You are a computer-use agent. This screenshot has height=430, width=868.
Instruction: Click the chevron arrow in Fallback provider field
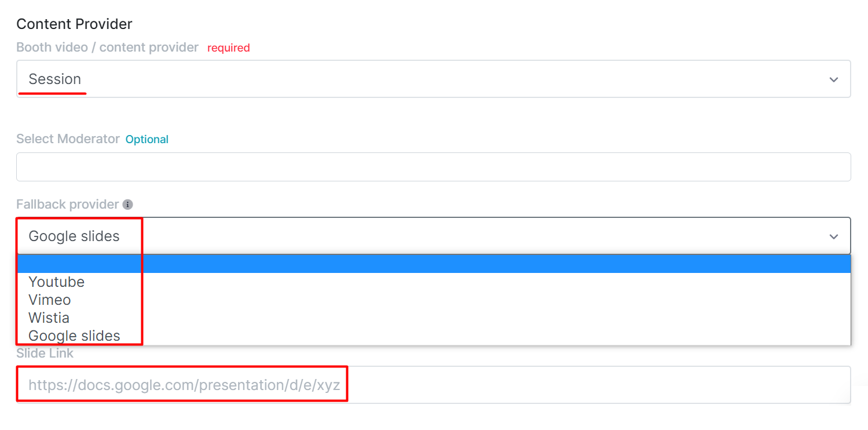pyautogui.click(x=833, y=236)
